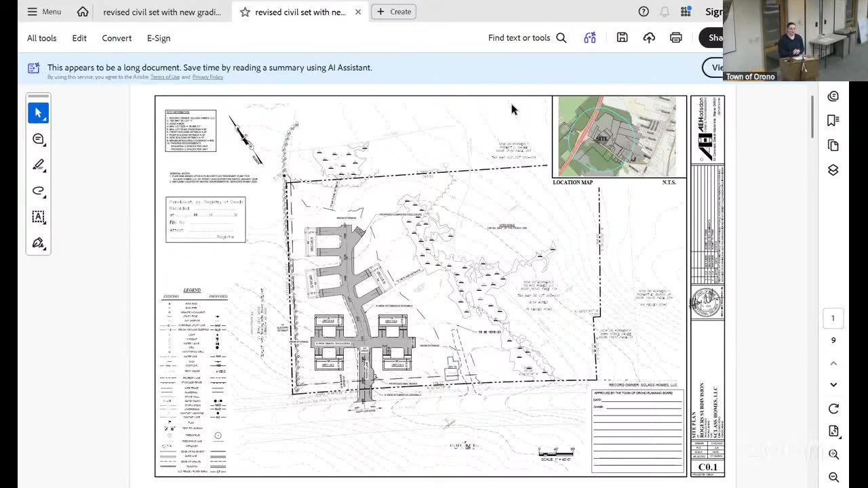868x488 pixels.
Task: Open the Layers panel icon
Action: tap(833, 170)
